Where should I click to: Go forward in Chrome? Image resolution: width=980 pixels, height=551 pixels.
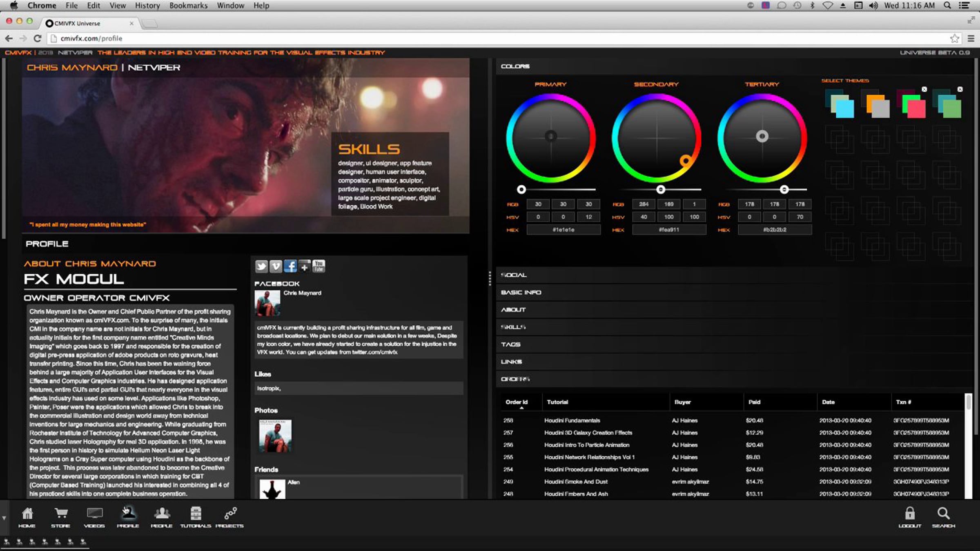coord(23,38)
